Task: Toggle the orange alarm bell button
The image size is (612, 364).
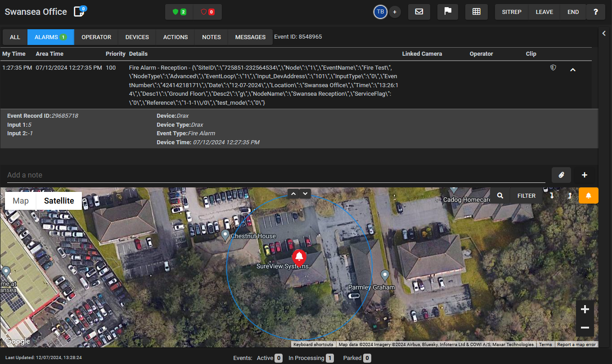Action: click(x=589, y=195)
